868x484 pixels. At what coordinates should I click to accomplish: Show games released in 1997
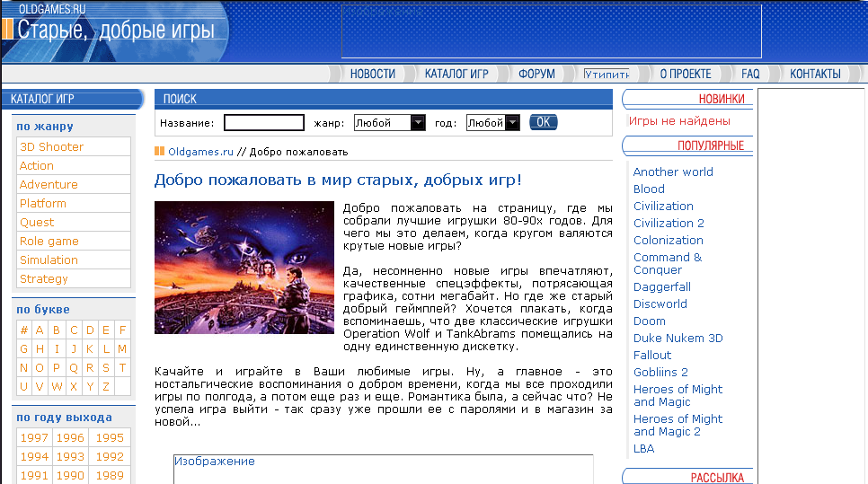pos(34,437)
